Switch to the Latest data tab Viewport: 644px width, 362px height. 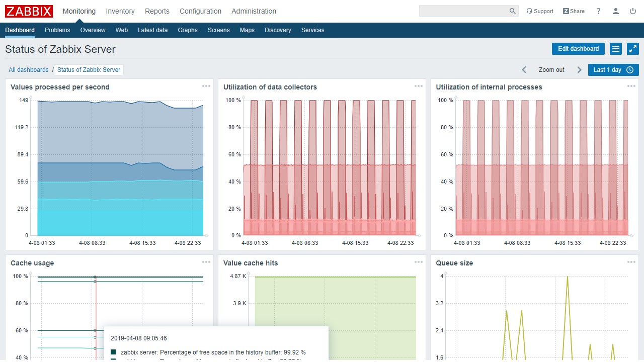pyautogui.click(x=152, y=30)
